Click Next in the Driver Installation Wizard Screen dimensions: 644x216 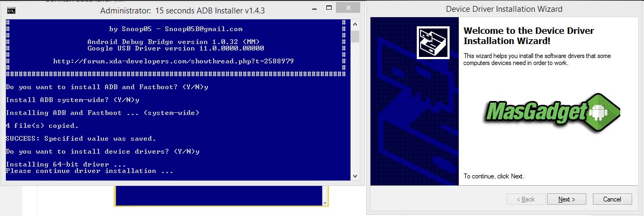coord(566,199)
